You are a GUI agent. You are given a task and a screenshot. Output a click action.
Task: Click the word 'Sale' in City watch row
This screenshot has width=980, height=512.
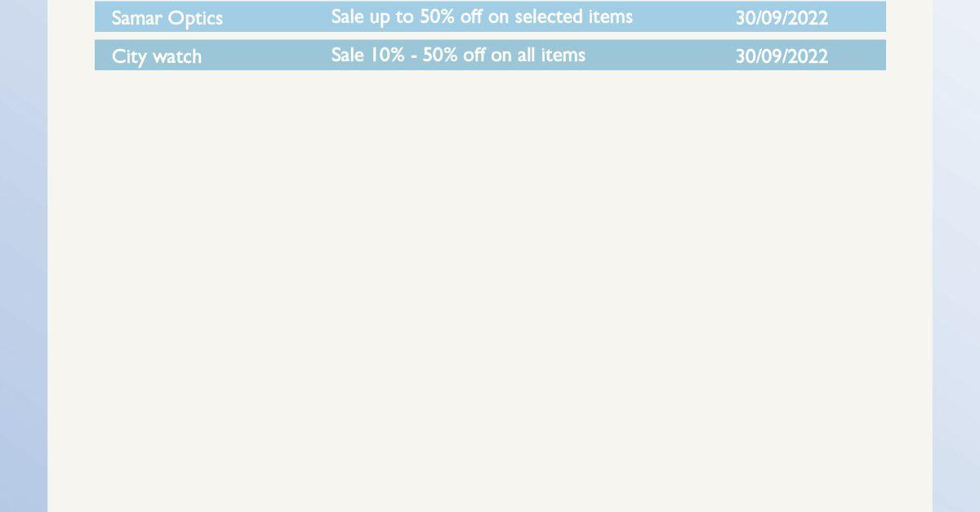click(x=347, y=55)
